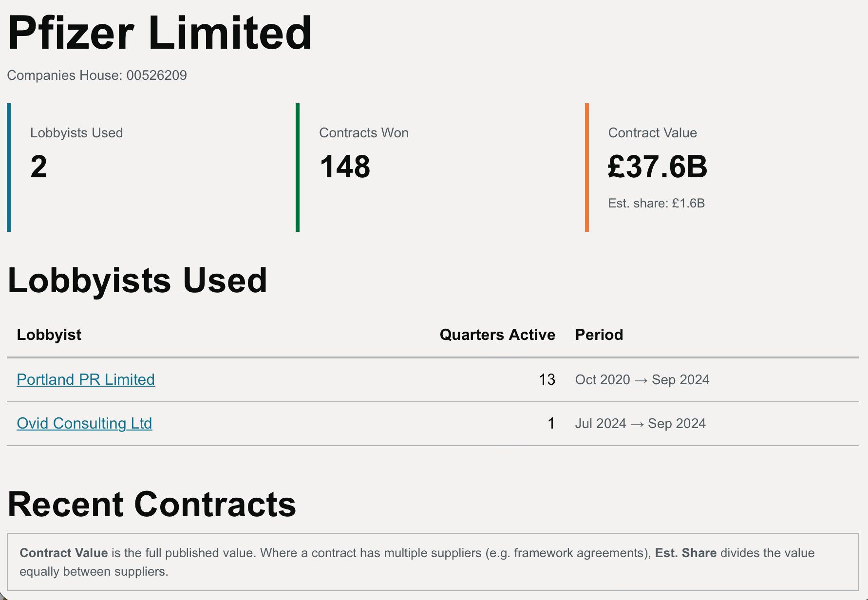Select the Contracts Won count 148
Image resolution: width=868 pixels, height=600 pixels.
click(345, 167)
